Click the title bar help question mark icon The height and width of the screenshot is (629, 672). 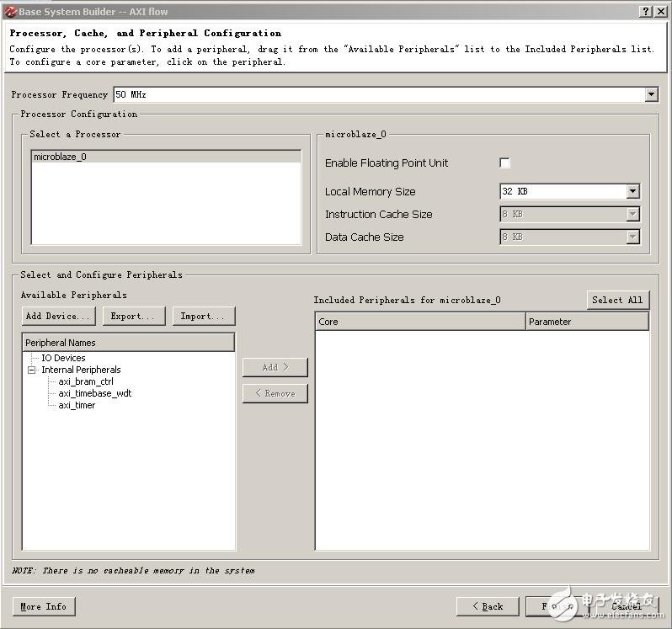coord(646,11)
